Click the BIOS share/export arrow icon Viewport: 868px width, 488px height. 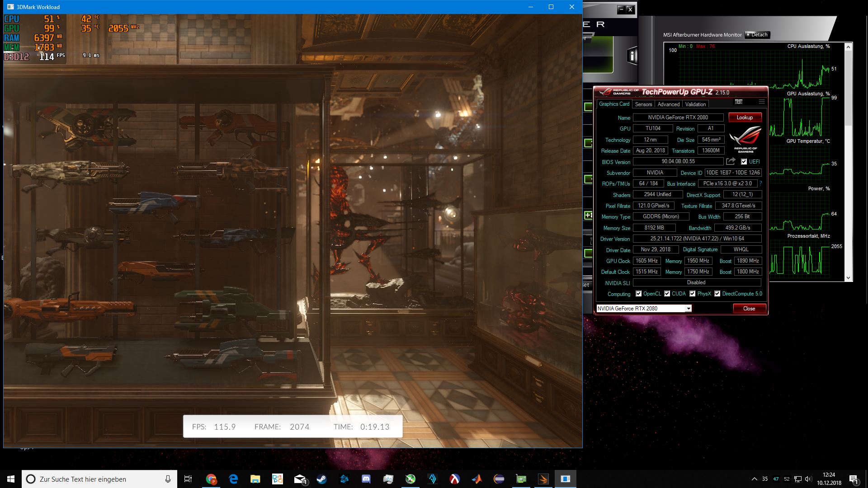pos(731,161)
